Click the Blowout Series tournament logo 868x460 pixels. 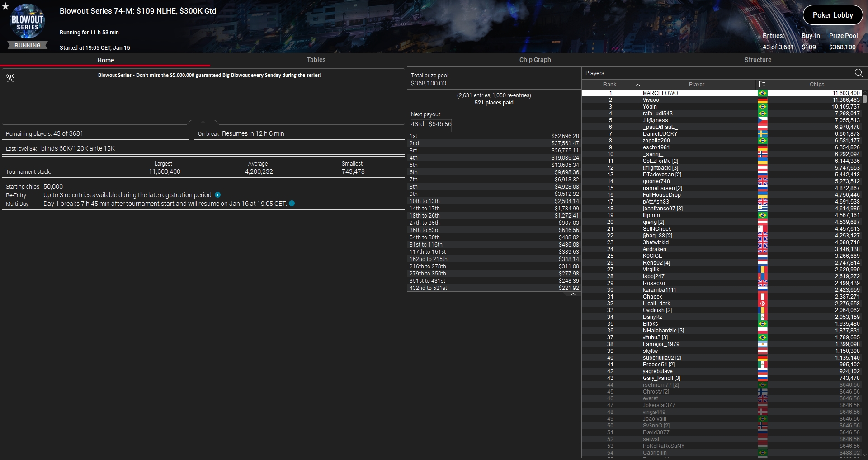[28, 22]
